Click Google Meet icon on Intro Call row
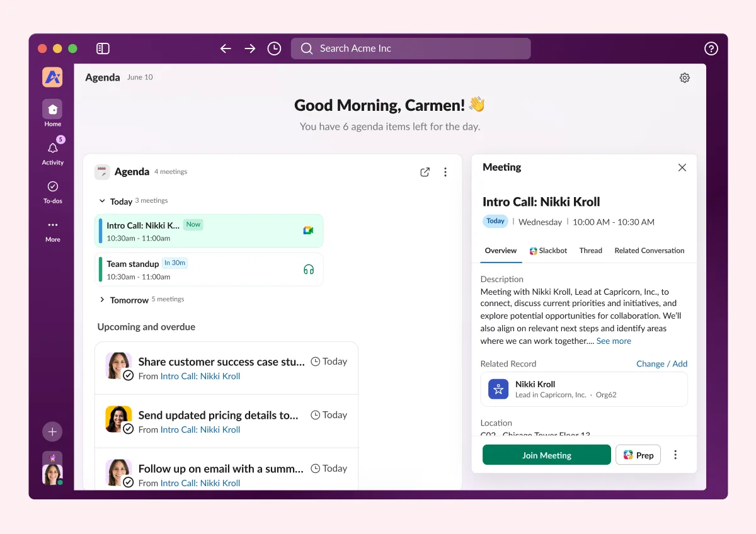Screen dimensions: 756x534 [x=308, y=230]
